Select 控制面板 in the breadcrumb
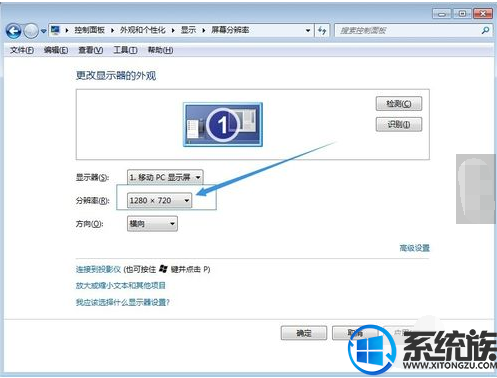The height and width of the screenshot is (378, 497). pos(89,30)
